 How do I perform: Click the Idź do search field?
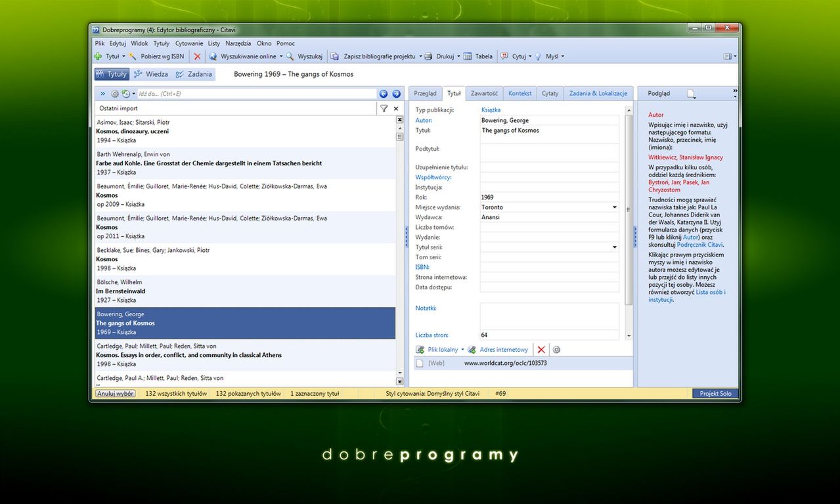[x=256, y=94]
